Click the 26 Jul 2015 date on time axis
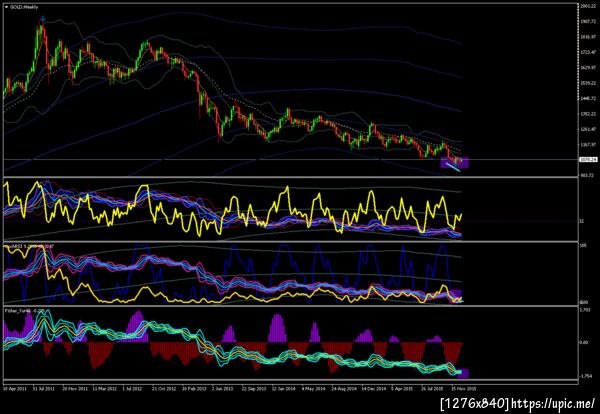This screenshot has height=414, width=600. click(x=433, y=388)
